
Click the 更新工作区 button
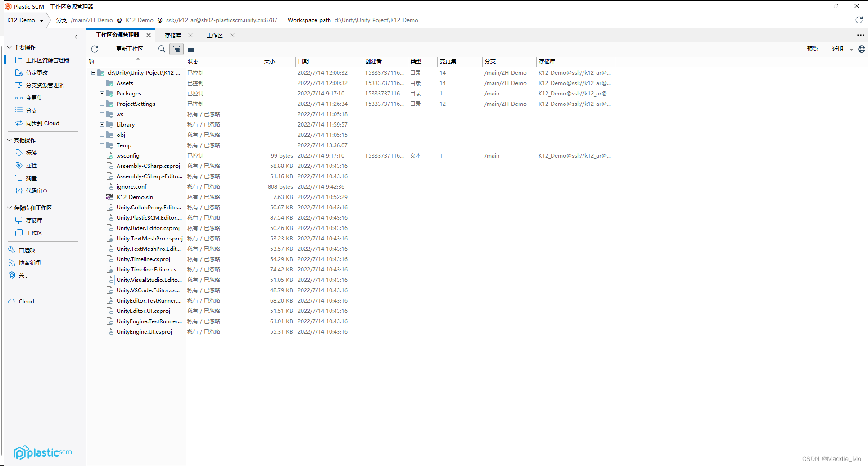click(x=130, y=49)
